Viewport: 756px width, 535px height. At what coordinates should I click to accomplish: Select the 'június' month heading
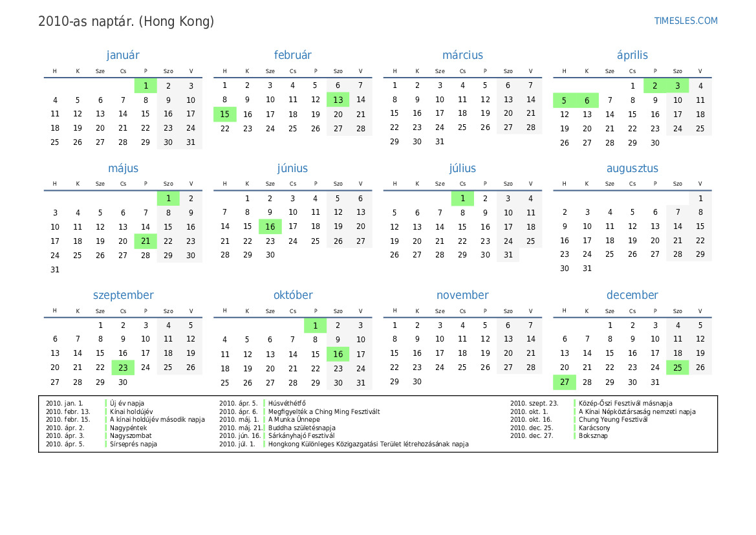(292, 168)
